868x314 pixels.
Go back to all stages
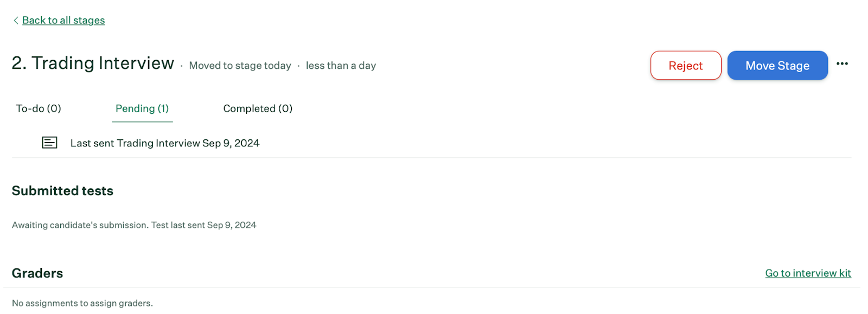[x=63, y=21]
